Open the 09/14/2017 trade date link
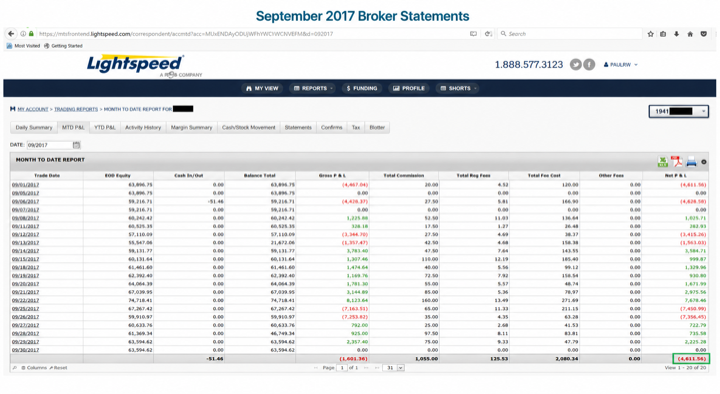Viewport: 720px width, 394px height. click(25, 251)
